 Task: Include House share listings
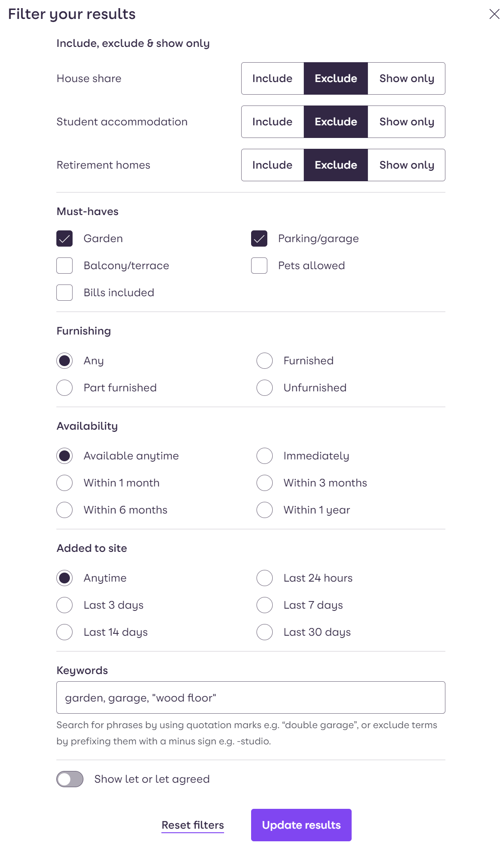click(x=272, y=78)
